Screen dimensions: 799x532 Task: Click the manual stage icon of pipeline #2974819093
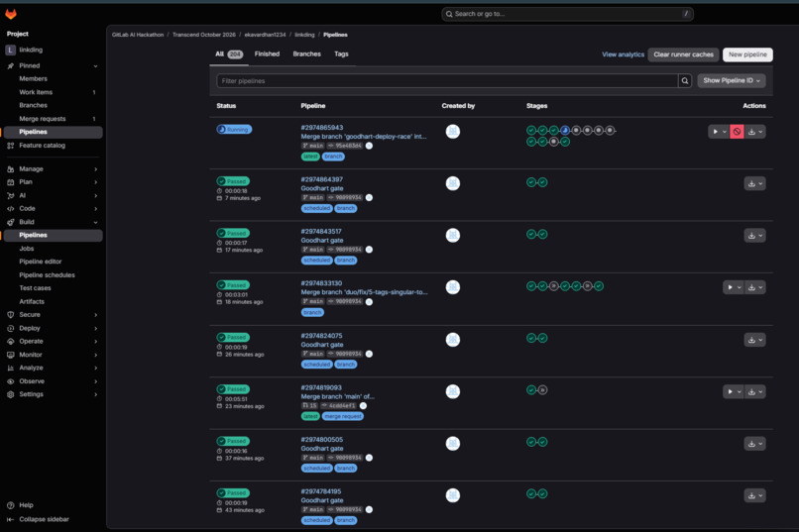(542, 390)
